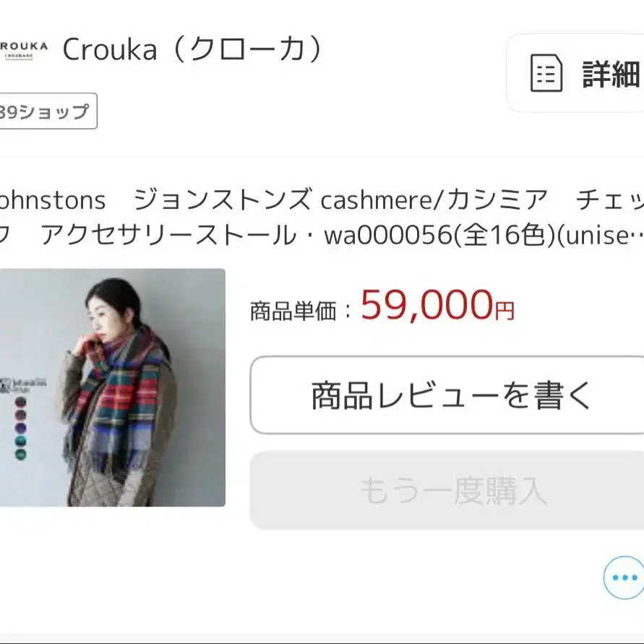Click the greyed-out もう一度購入 button
This screenshot has height=644, width=644.
point(447,490)
